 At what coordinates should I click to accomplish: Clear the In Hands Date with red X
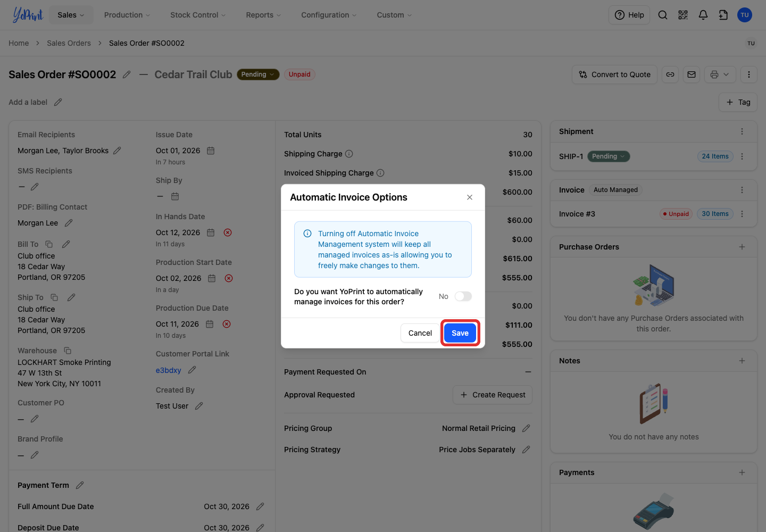pos(228,232)
